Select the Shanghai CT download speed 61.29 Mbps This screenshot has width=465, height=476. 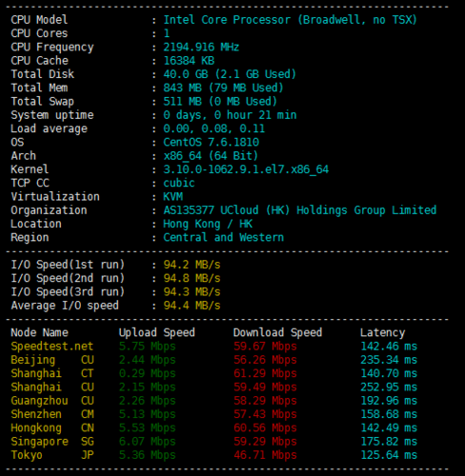coord(265,373)
